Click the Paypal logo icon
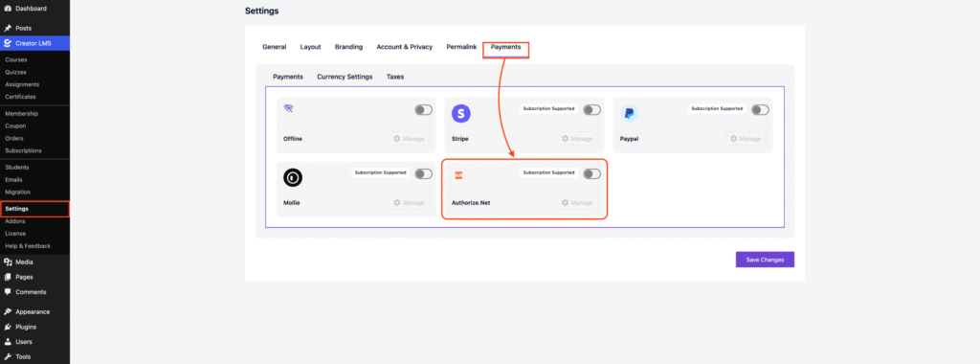980x364 pixels. (630, 113)
